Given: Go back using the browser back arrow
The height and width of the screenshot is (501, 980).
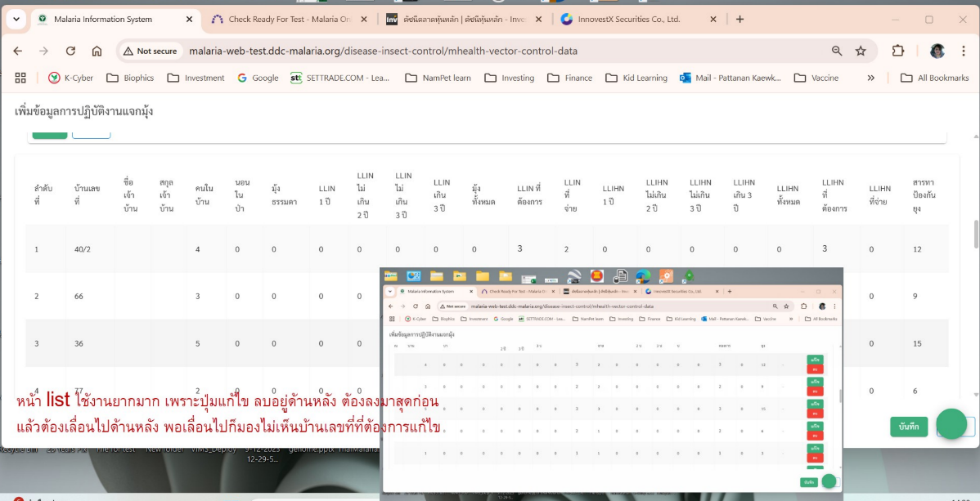Looking at the screenshot, I should click(18, 51).
